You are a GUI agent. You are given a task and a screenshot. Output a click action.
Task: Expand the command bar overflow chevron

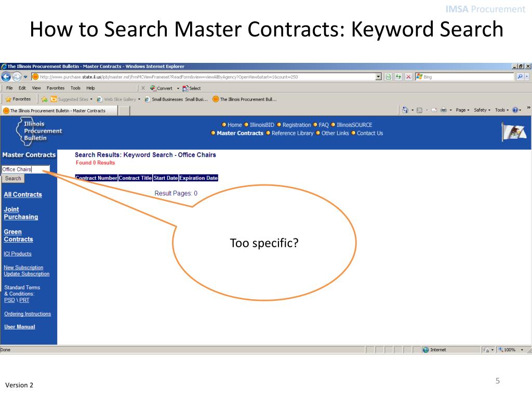tap(528, 108)
